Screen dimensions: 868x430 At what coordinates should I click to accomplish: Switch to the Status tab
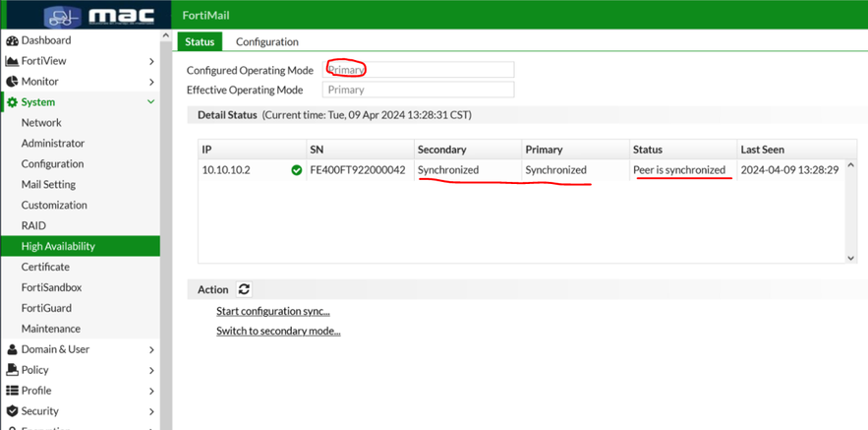coord(200,41)
